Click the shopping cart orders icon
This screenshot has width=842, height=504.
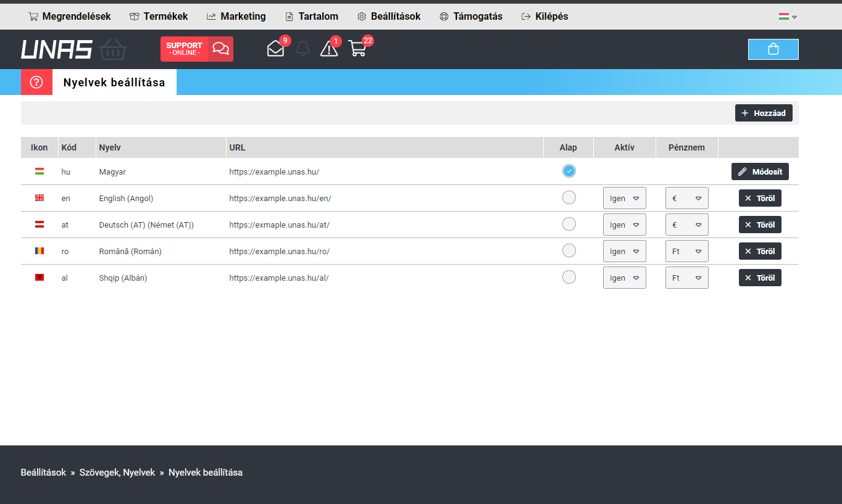click(357, 49)
